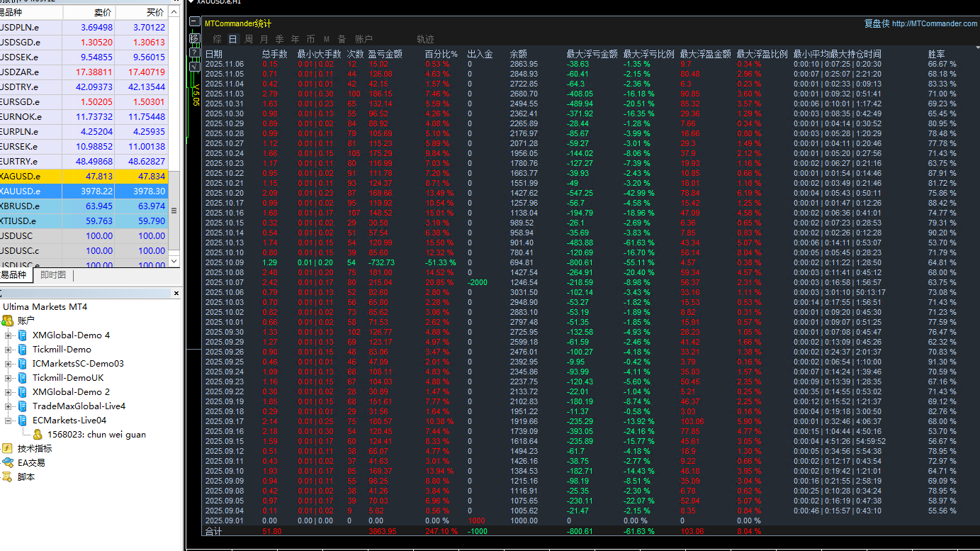Click the server icon next to Tickmill-DemoUK
Screen dimensions: 980x551
23,377
